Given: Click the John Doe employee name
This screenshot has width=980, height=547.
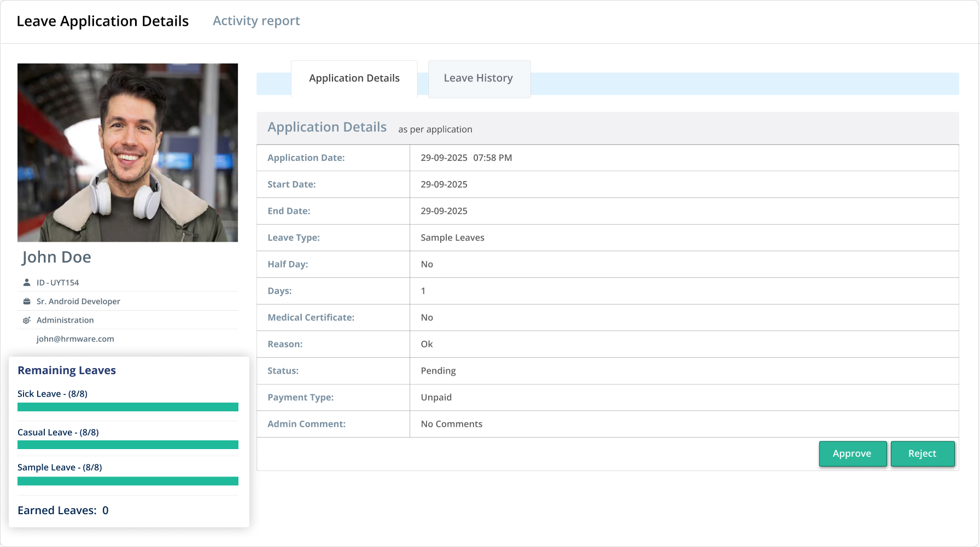Looking at the screenshot, I should point(56,257).
